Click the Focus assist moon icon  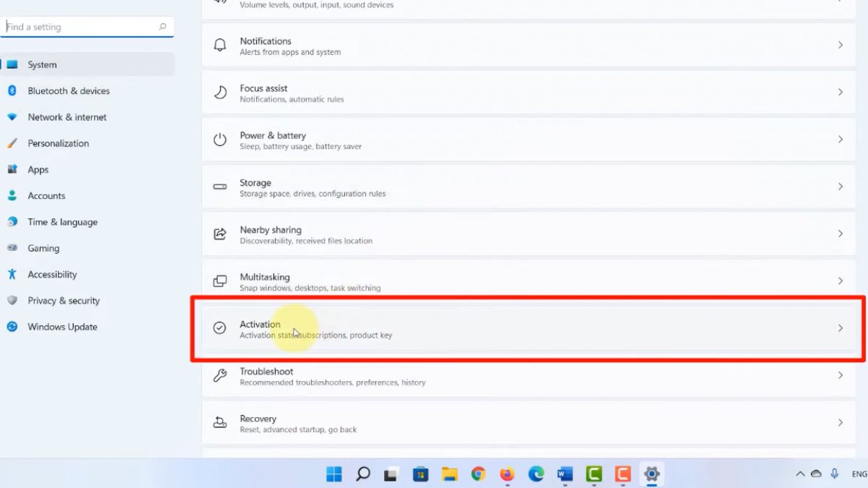tap(220, 93)
